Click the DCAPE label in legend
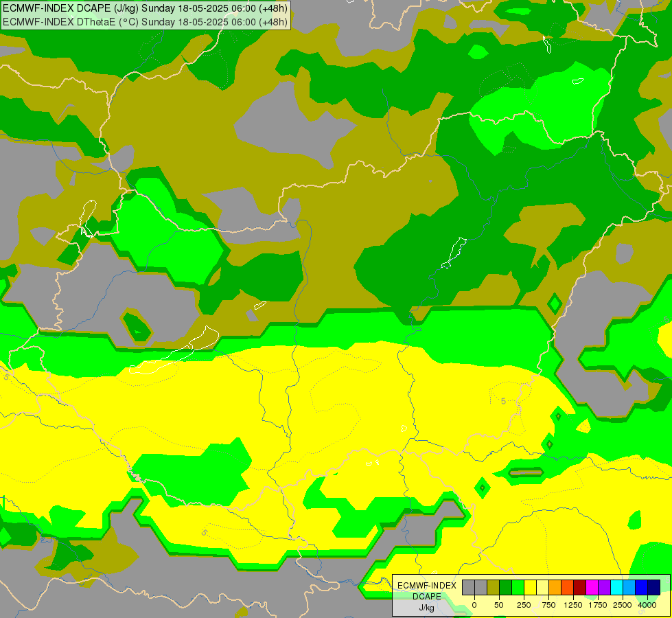Viewport: 672px width, 618px height. click(x=427, y=597)
